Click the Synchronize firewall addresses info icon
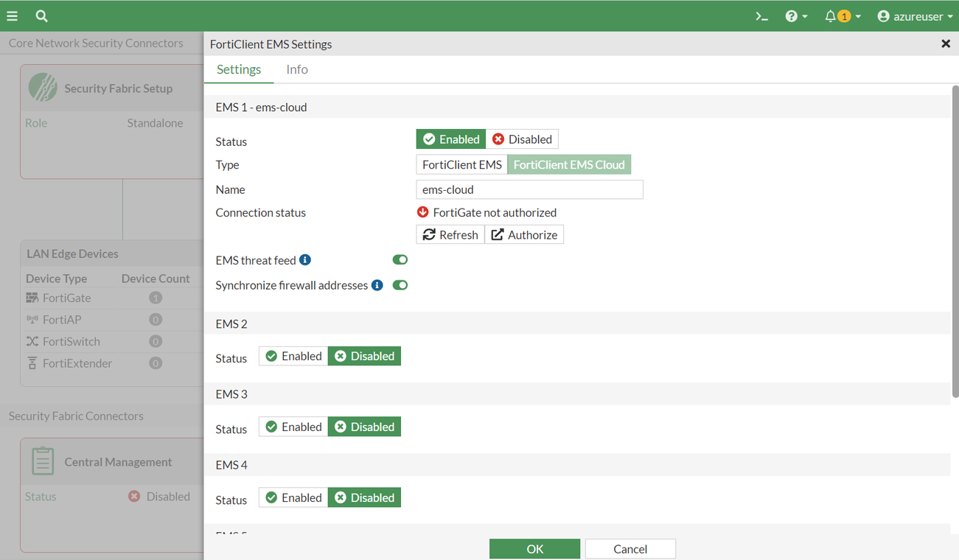The width and height of the screenshot is (959, 560). (377, 285)
